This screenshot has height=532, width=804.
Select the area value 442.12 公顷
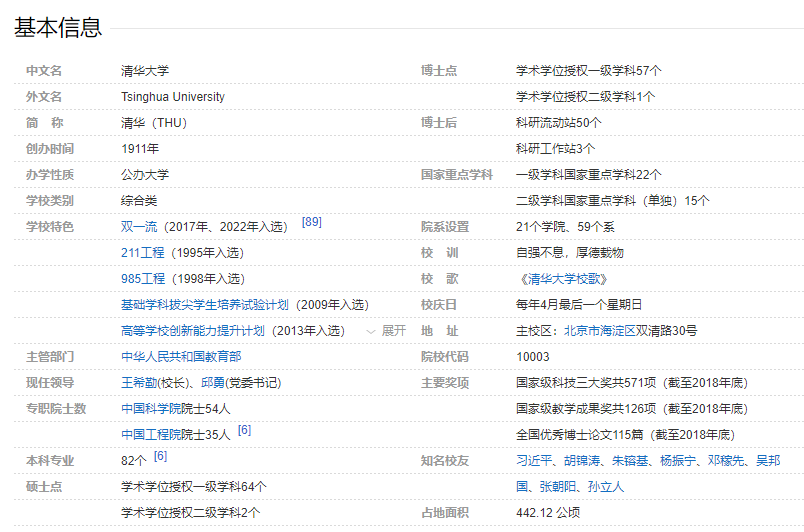click(548, 513)
